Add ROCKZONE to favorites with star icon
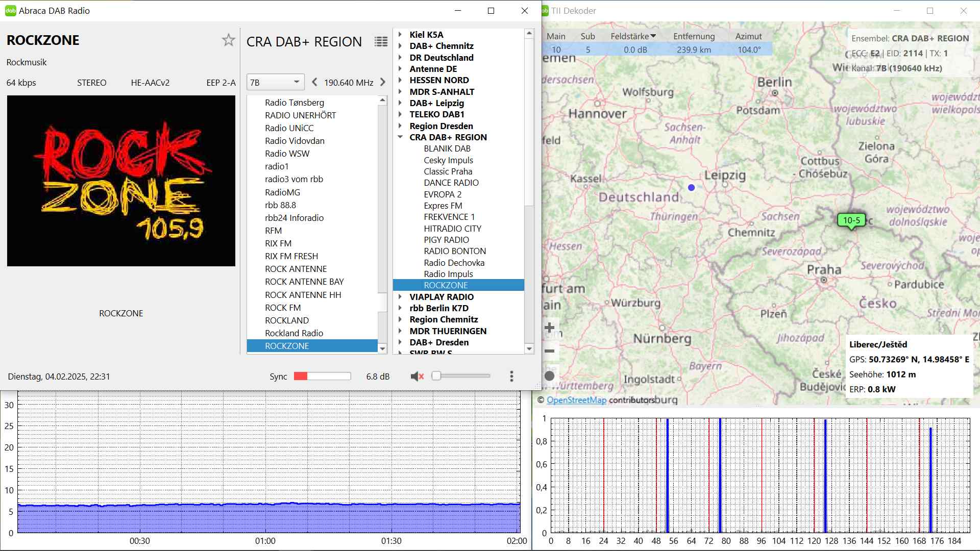Screen dimensions: 980x551 [228, 40]
